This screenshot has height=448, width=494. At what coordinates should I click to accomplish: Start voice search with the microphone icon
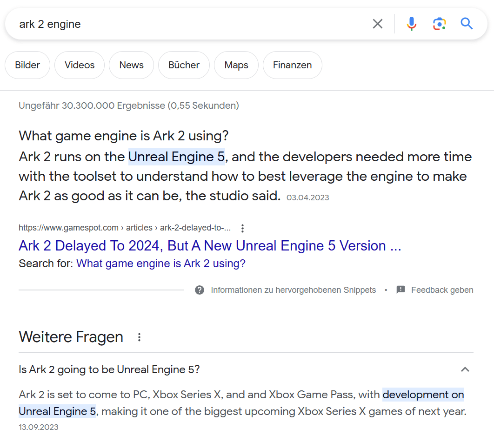click(x=412, y=24)
